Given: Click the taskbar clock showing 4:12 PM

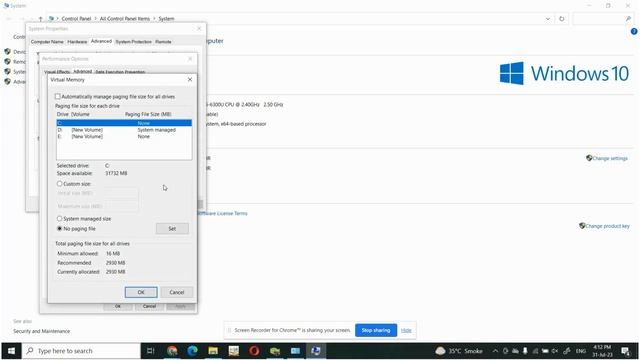Looking at the screenshot, I should coord(602,351).
